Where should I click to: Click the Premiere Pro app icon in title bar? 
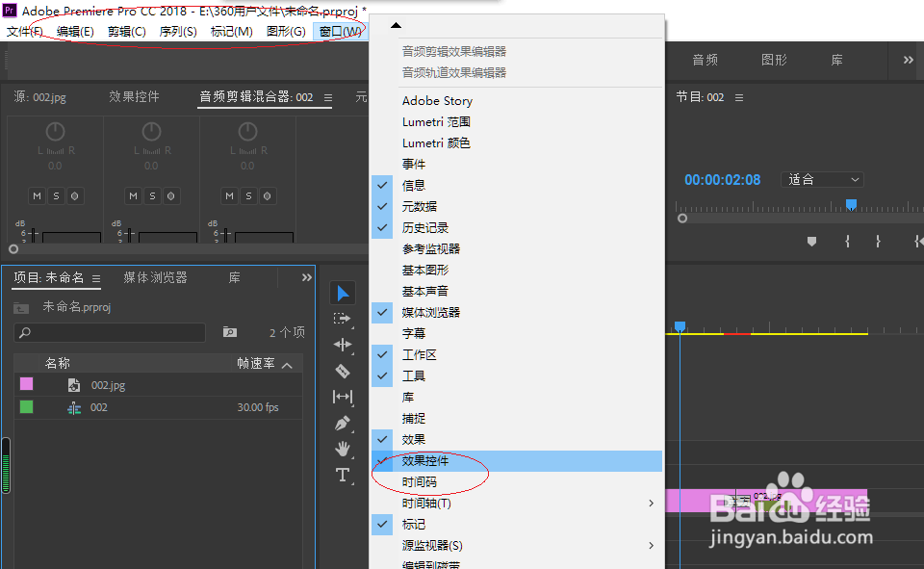click(10, 10)
